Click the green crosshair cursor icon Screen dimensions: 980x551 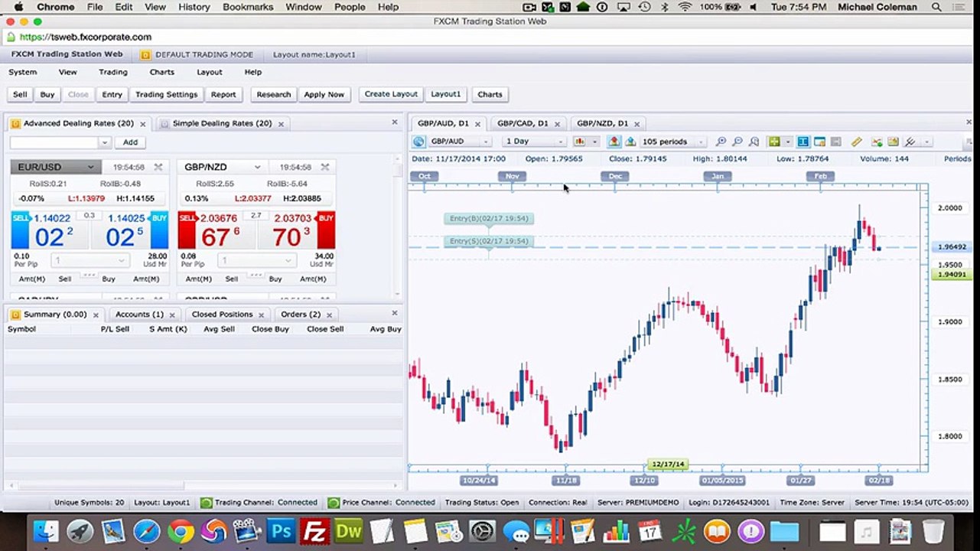point(774,142)
